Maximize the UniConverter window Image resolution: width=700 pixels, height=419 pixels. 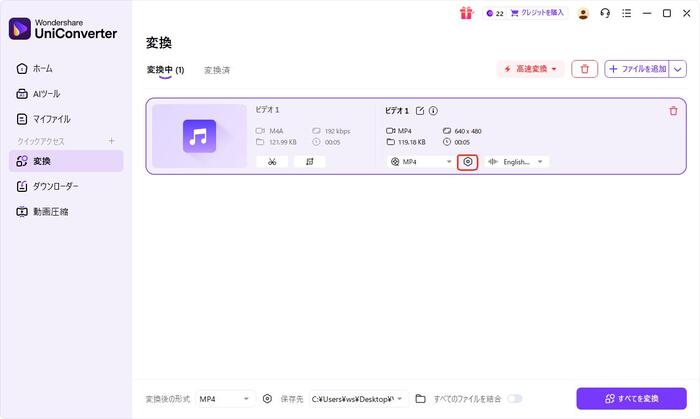pyautogui.click(x=667, y=13)
